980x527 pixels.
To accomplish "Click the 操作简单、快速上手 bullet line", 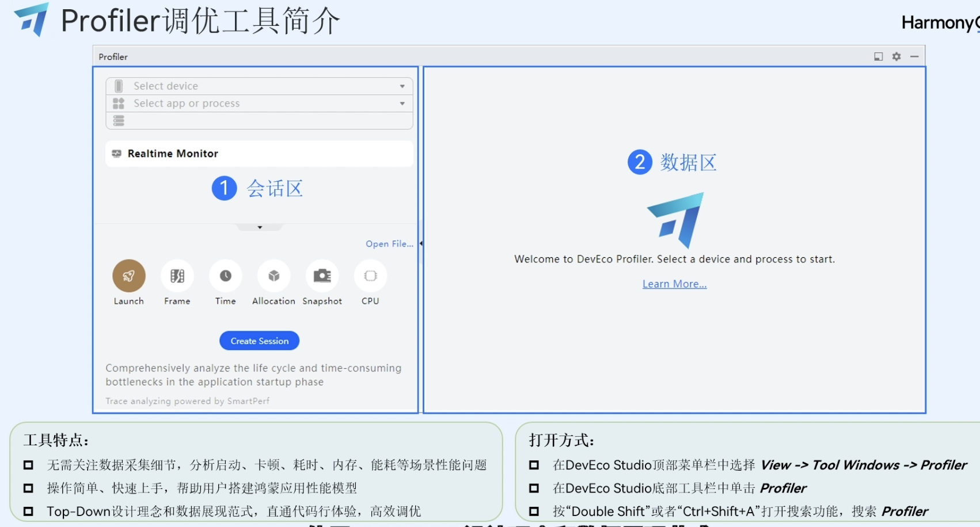I will click(x=202, y=488).
